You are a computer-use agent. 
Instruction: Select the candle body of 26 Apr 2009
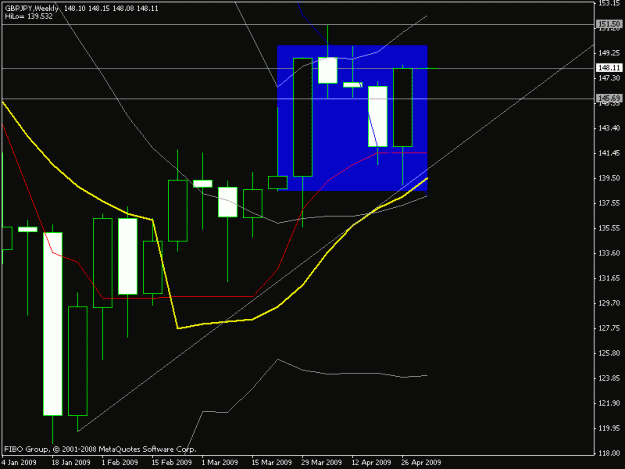[x=403, y=108]
